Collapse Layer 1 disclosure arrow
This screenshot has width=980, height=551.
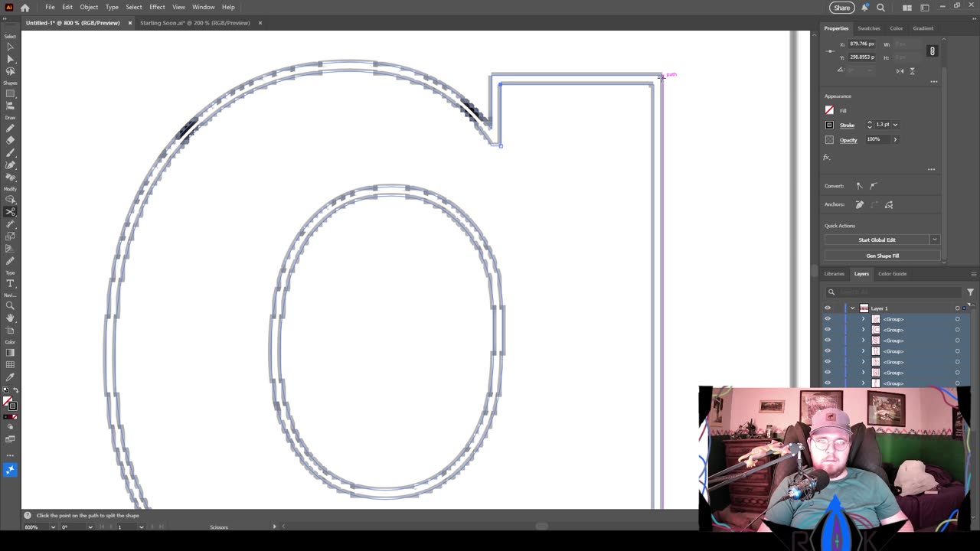pos(852,308)
